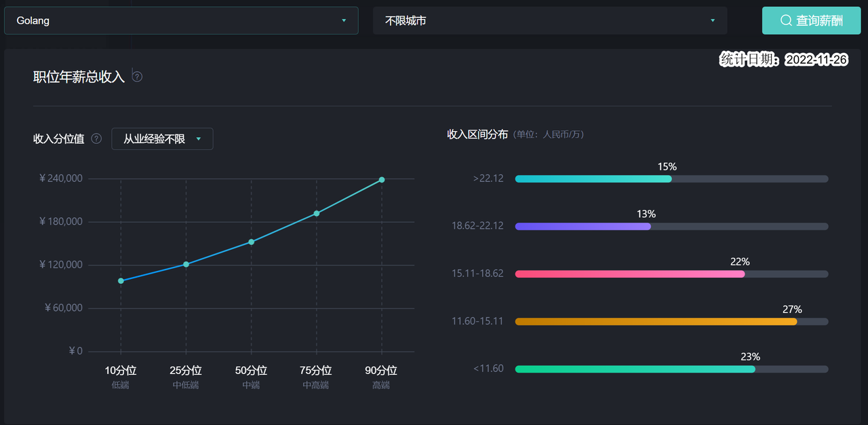Image resolution: width=868 pixels, height=425 pixels.
Task: Select the orange 11.60-15.11 bar
Action: coord(656,321)
